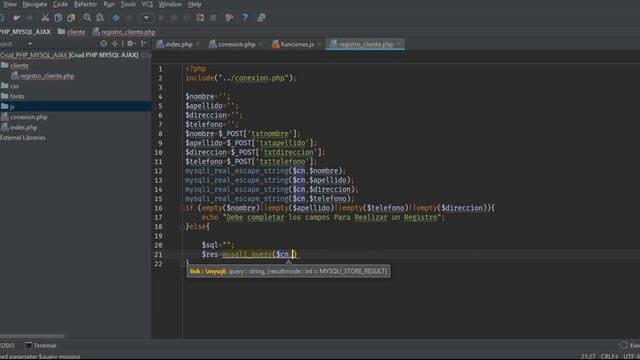Open the Run menu
This screenshot has width=640, height=360.
[x=109, y=4]
